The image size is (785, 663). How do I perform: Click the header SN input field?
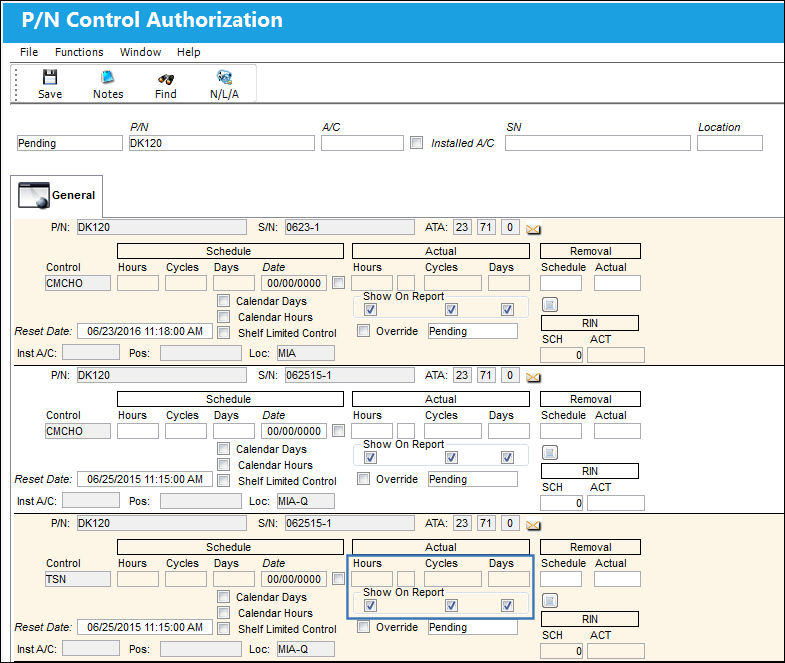coord(597,143)
